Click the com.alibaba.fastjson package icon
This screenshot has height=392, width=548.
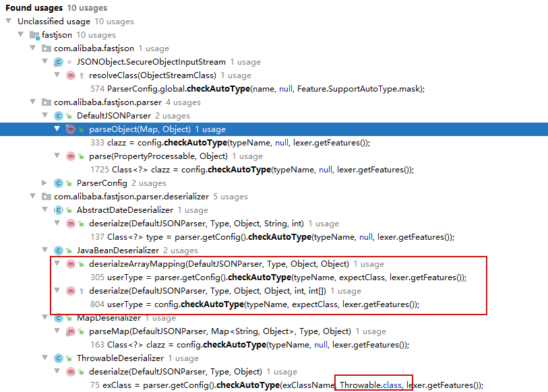click(47, 48)
